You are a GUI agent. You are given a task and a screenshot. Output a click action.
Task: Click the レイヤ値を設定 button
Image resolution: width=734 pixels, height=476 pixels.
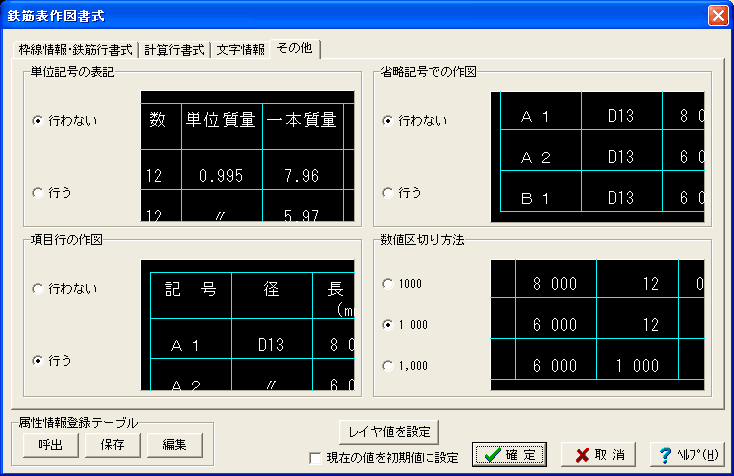(389, 432)
